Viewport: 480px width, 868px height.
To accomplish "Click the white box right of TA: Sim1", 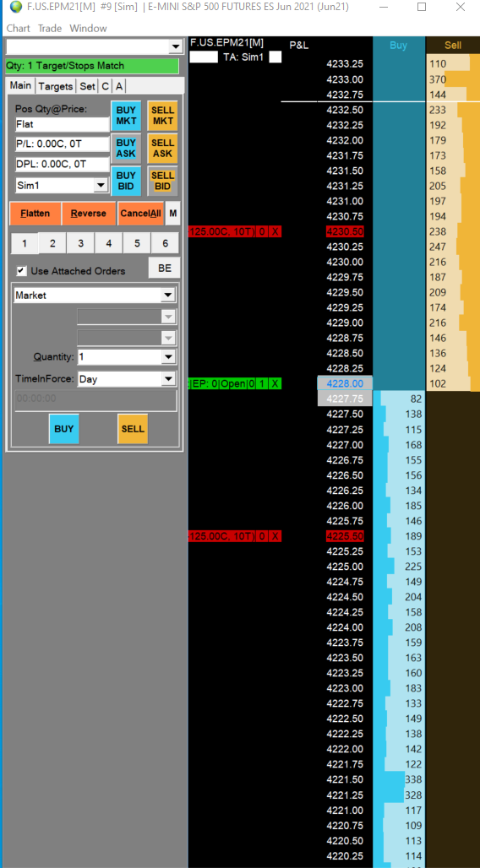I will [x=275, y=57].
